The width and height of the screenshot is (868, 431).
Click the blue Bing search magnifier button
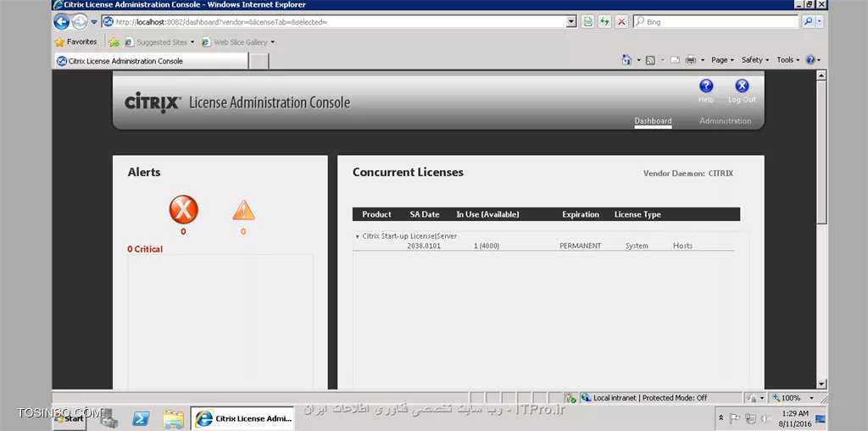(x=808, y=21)
